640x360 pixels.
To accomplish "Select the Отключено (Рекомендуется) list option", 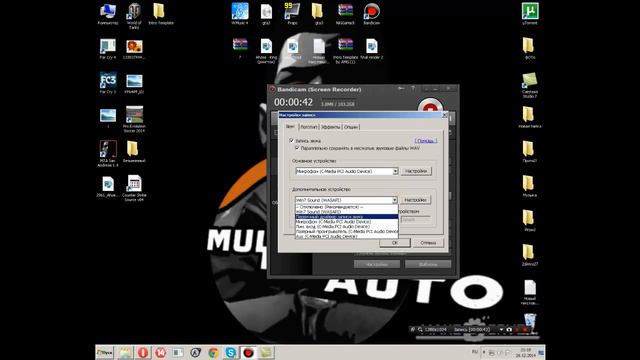I will pyautogui.click(x=346, y=207).
